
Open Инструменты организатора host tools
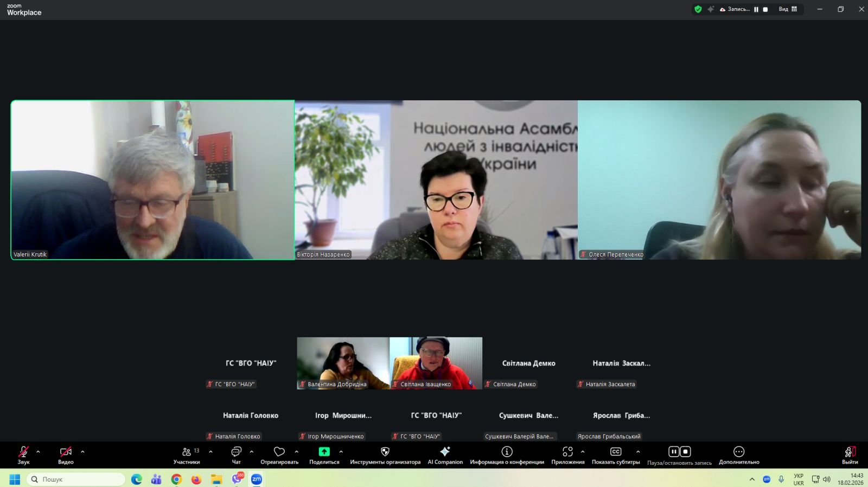(385, 454)
